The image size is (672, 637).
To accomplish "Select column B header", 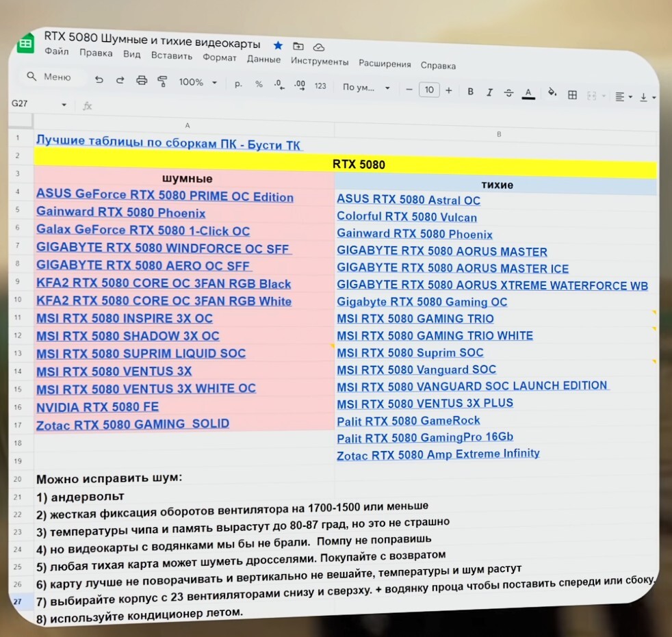I will coord(498,134).
